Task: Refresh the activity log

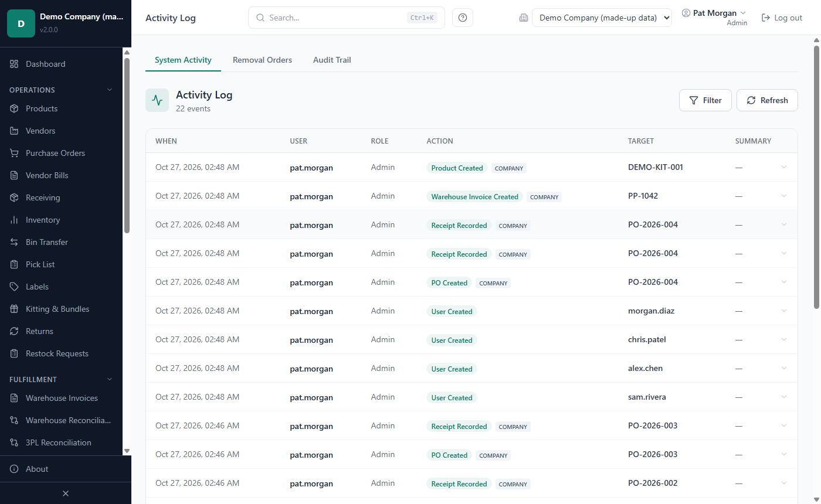Action: (767, 100)
